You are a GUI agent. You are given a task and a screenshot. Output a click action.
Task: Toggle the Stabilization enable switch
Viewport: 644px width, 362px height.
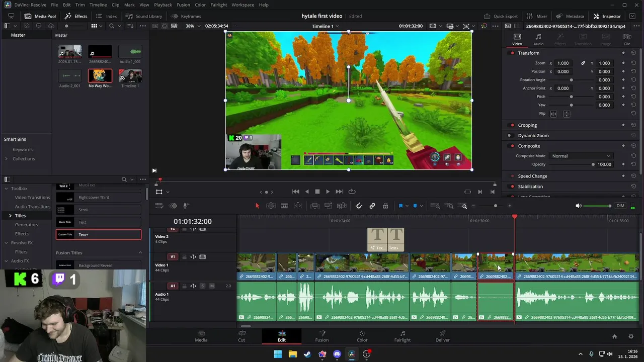(x=512, y=187)
